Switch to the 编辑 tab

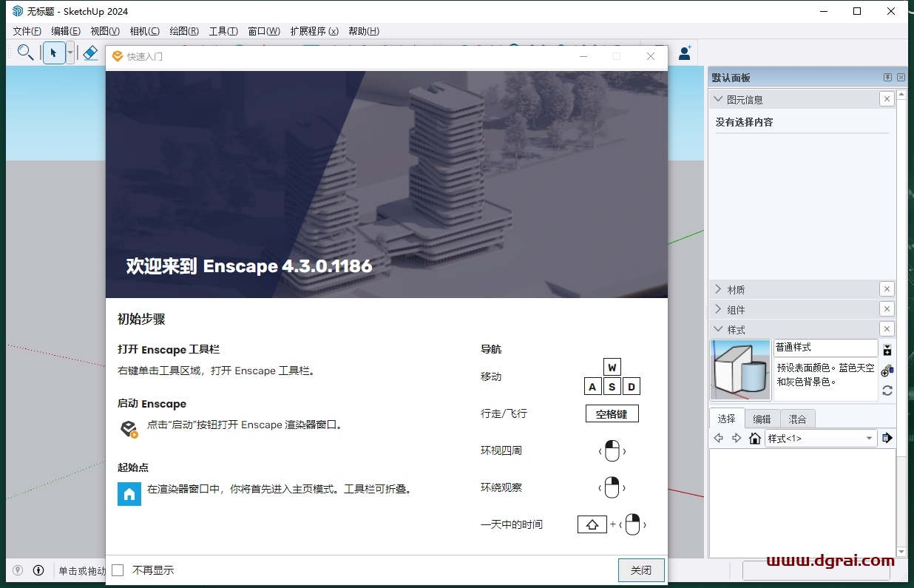pos(762,419)
